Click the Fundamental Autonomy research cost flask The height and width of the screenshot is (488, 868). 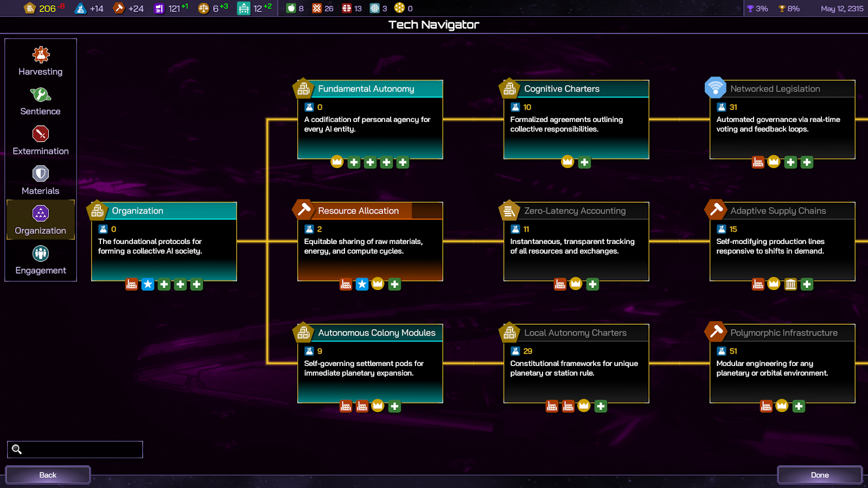coord(309,107)
